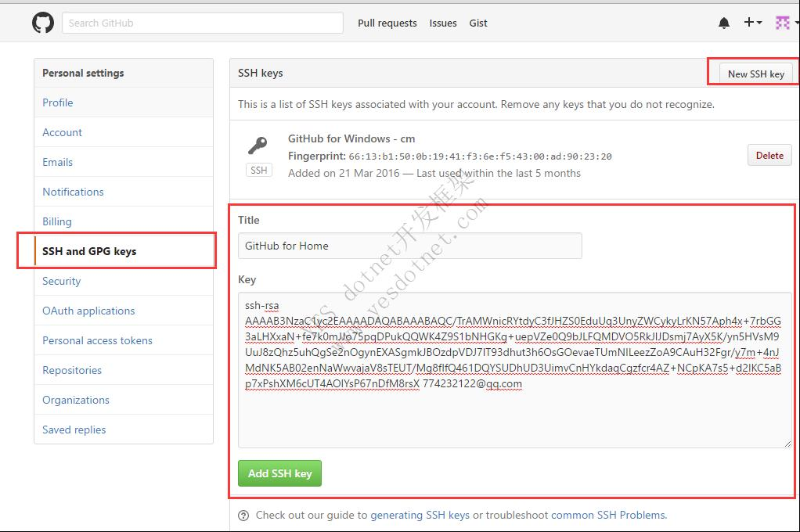Open the generating SSH keys guide link
Image resolution: width=800 pixels, height=532 pixels.
tap(420, 515)
